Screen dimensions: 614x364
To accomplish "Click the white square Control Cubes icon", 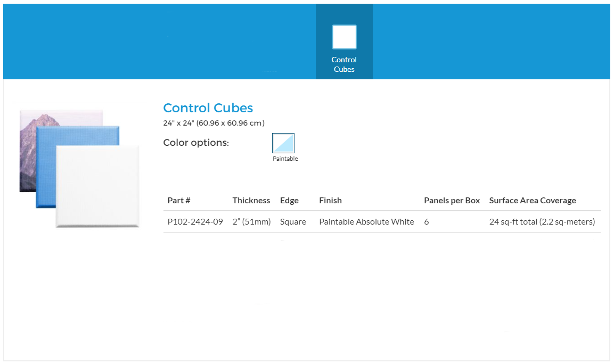I will (344, 37).
